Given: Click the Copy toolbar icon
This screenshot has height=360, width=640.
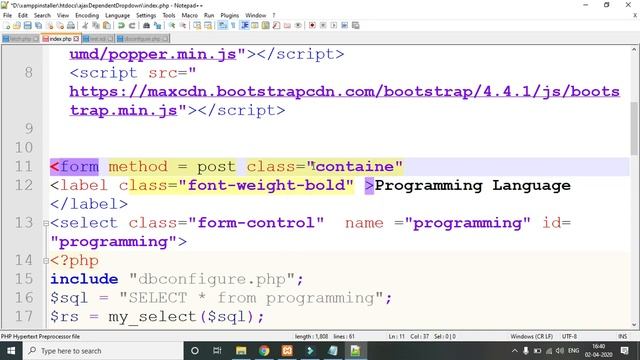Looking at the screenshot, I should (x=96, y=25).
